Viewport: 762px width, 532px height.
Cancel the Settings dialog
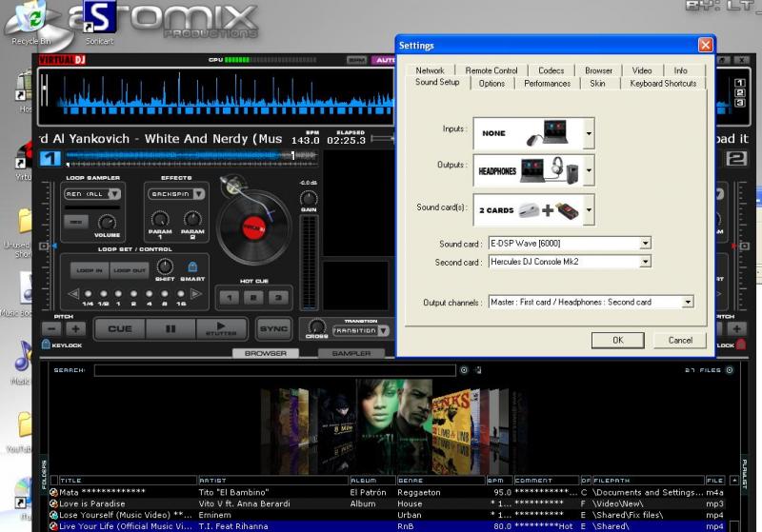tap(680, 341)
